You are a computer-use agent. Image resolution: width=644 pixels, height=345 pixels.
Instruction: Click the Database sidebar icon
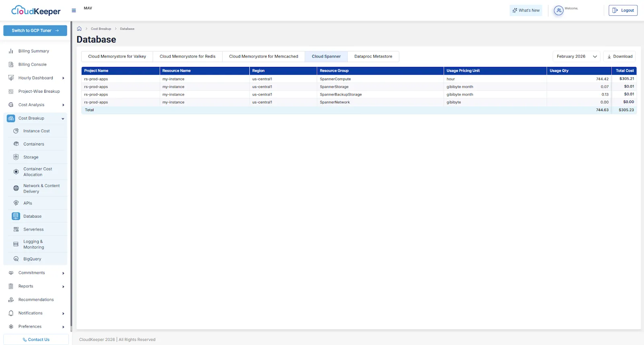tap(16, 216)
